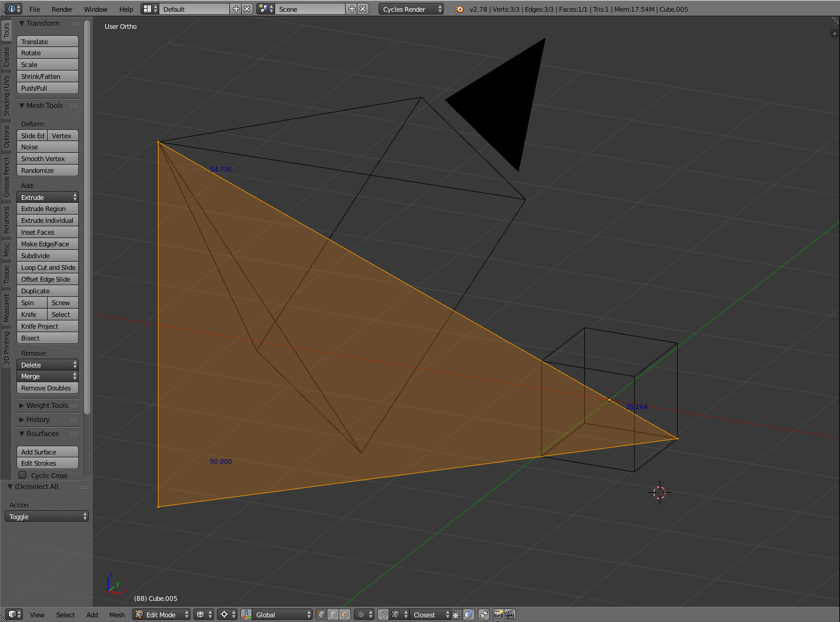The height and width of the screenshot is (622, 840).
Task: Open the Select menu in viewport header
Action: [x=65, y=615]
